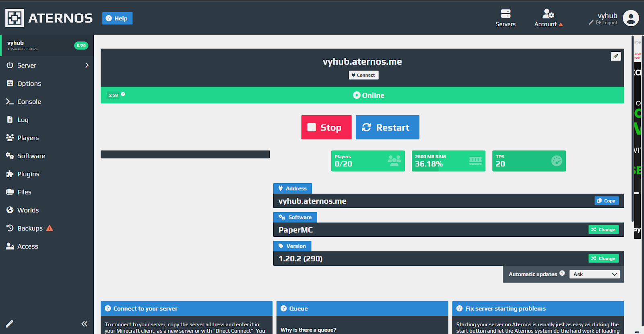Click the Backups warning triangle icon
Image resolution: width=644 pixels, height=334 pixels.
pyautogui.click(x=50, y=228)
